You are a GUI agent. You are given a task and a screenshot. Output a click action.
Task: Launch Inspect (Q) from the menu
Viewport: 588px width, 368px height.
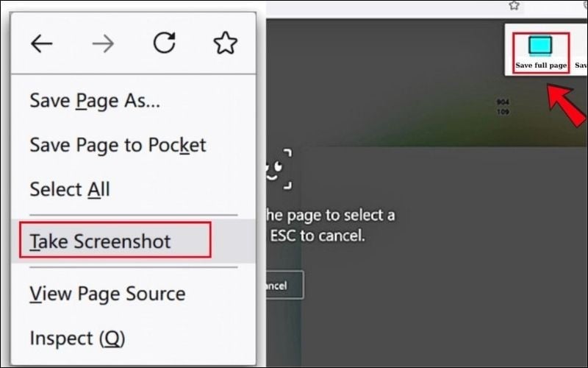coord(77,338)
